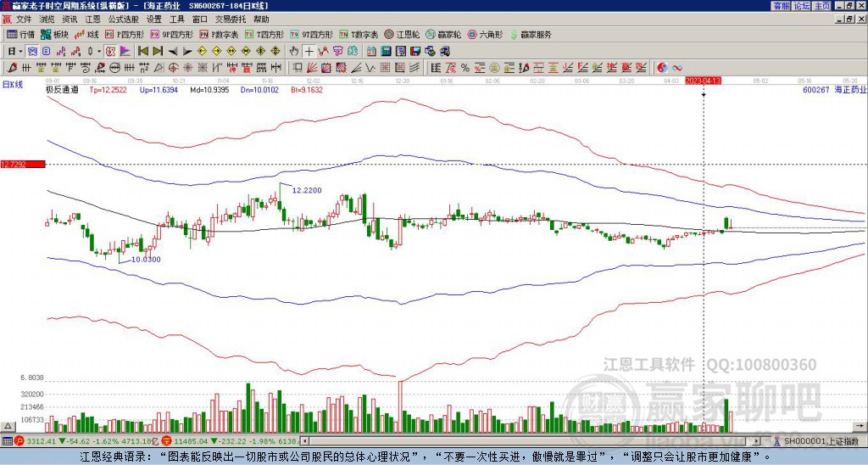
Task: Select the hand pan tool
Action: coord(293,52)
